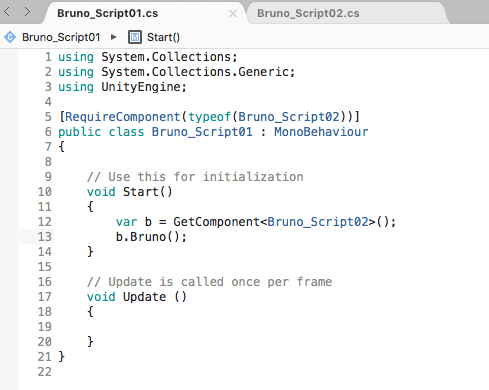This screenshot has height=390, width=489.
Task: Click the closing brace on line 21
Action: [x=61, y=357]
